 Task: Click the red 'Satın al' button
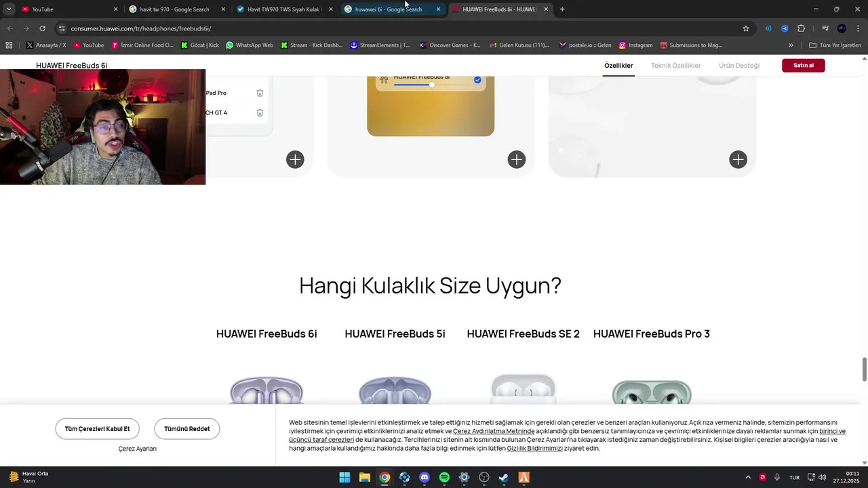804,65
